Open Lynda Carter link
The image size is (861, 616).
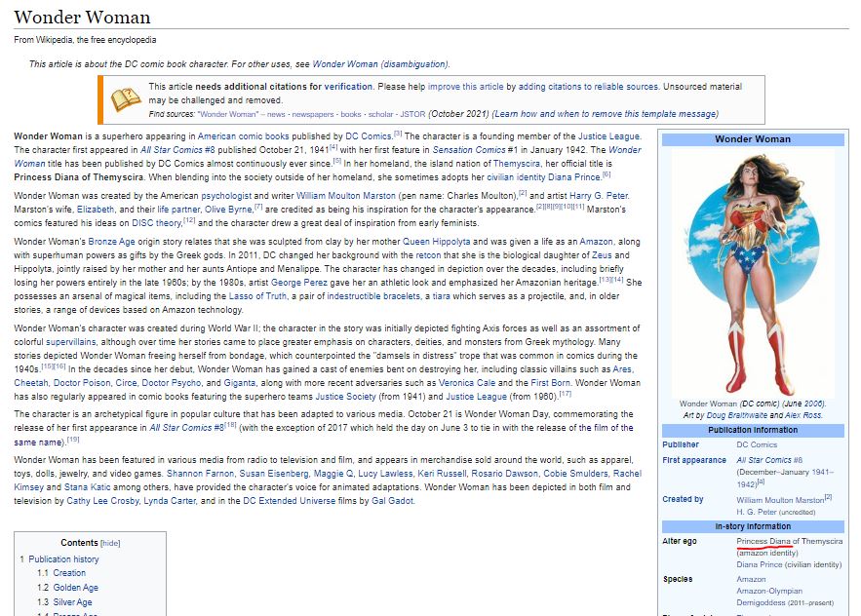(169, 501)
